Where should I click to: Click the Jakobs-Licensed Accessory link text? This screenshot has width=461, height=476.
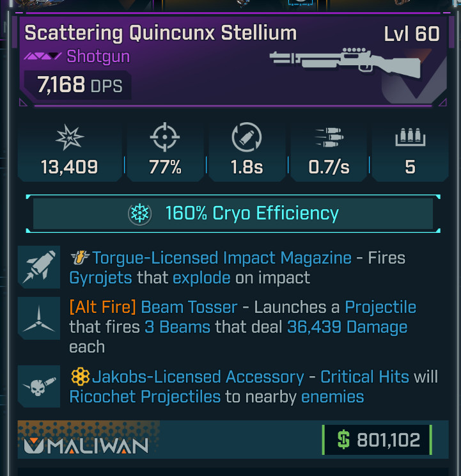tap(198, 377)
